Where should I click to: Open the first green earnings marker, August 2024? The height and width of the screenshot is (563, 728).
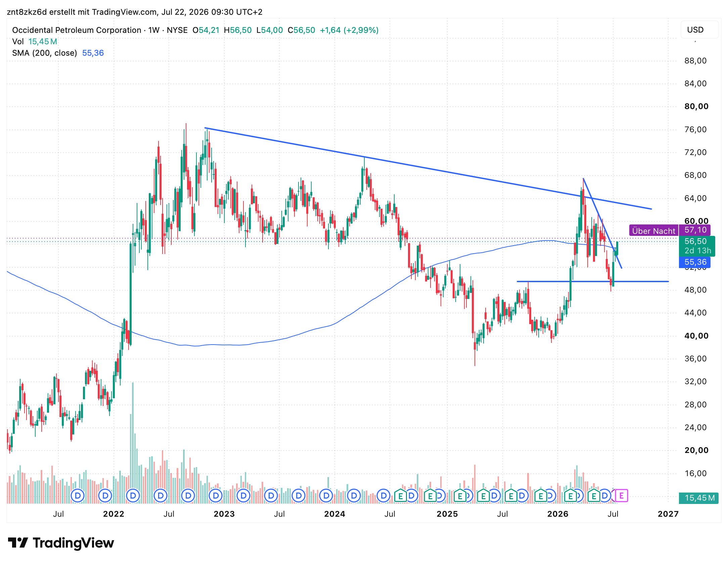point(401,495)
